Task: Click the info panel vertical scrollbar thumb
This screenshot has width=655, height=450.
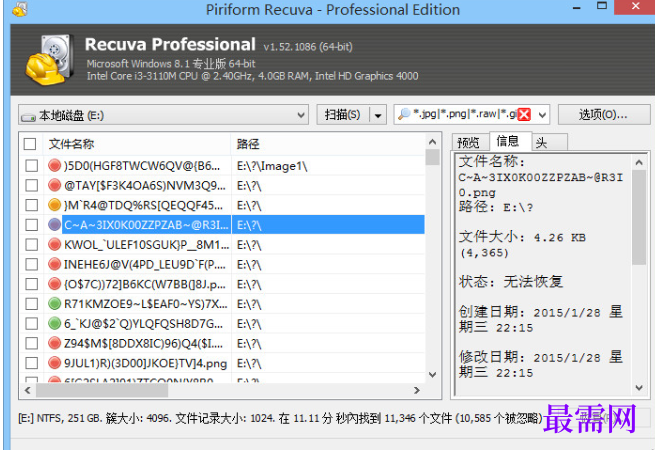Action: [x=639, y=217]
